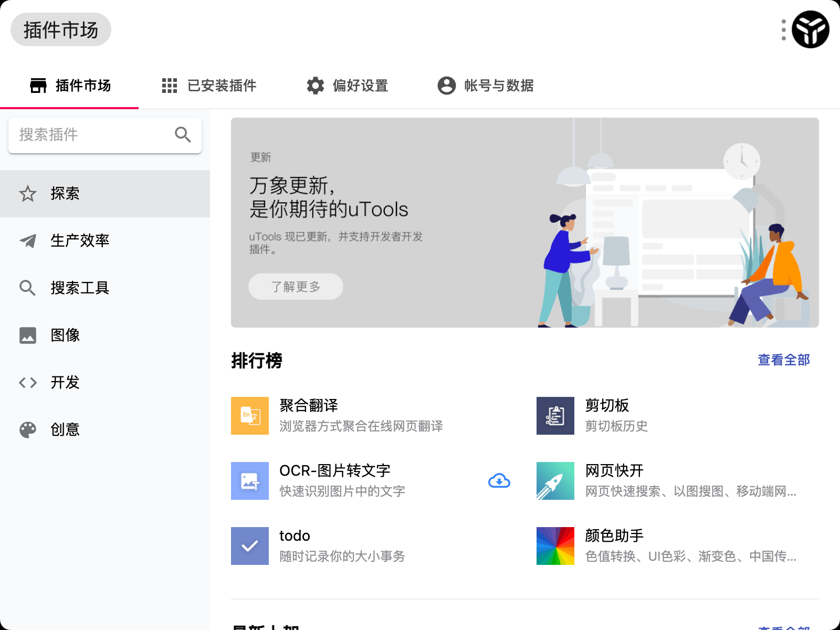
Task: Click description 剪切板历史
Action: (x=617, y=426)
